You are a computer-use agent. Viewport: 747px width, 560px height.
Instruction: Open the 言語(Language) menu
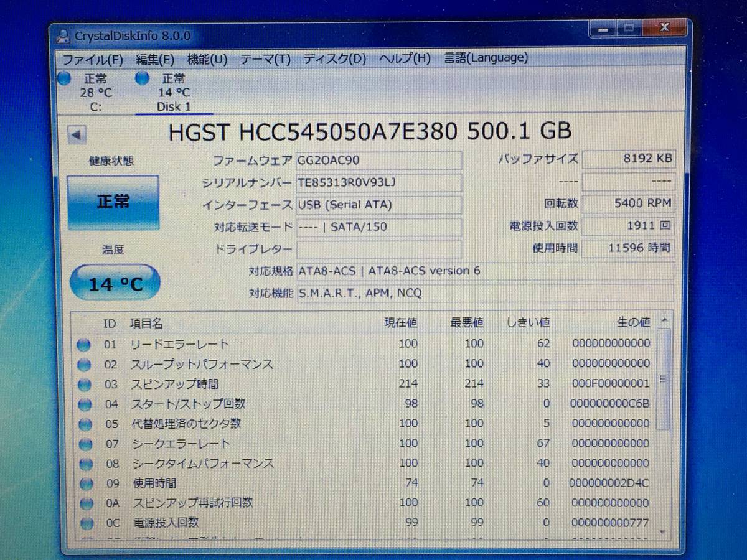486,58
